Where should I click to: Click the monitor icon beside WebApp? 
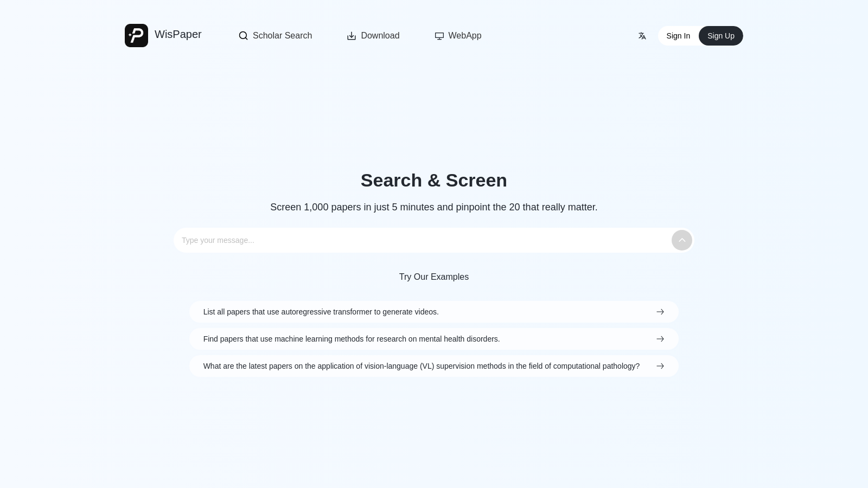pyautogui.click(x=439, y=35)
